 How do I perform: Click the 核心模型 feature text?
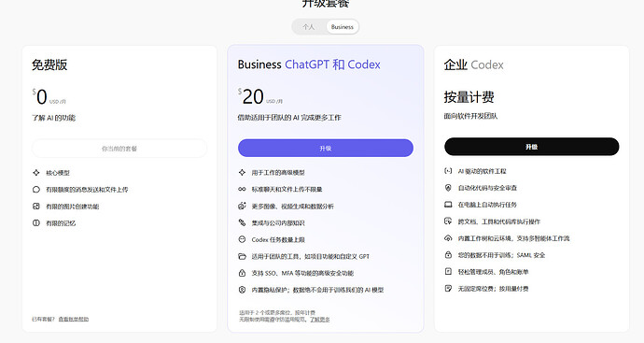click(58, 173)
